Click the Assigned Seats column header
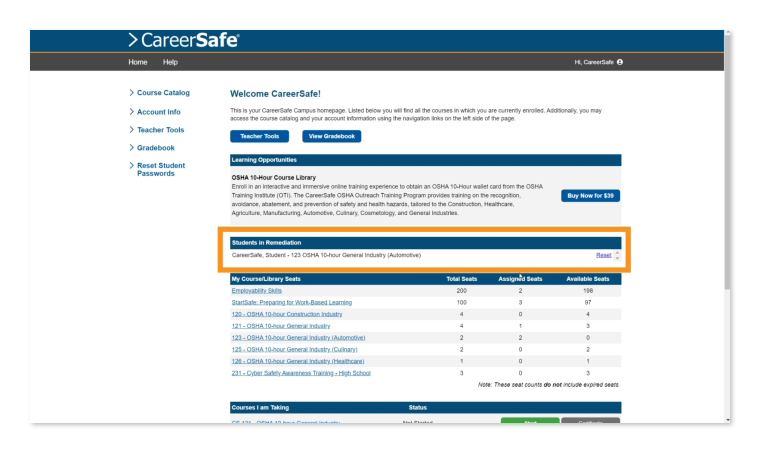760x453 pixels. click(520, 279)
